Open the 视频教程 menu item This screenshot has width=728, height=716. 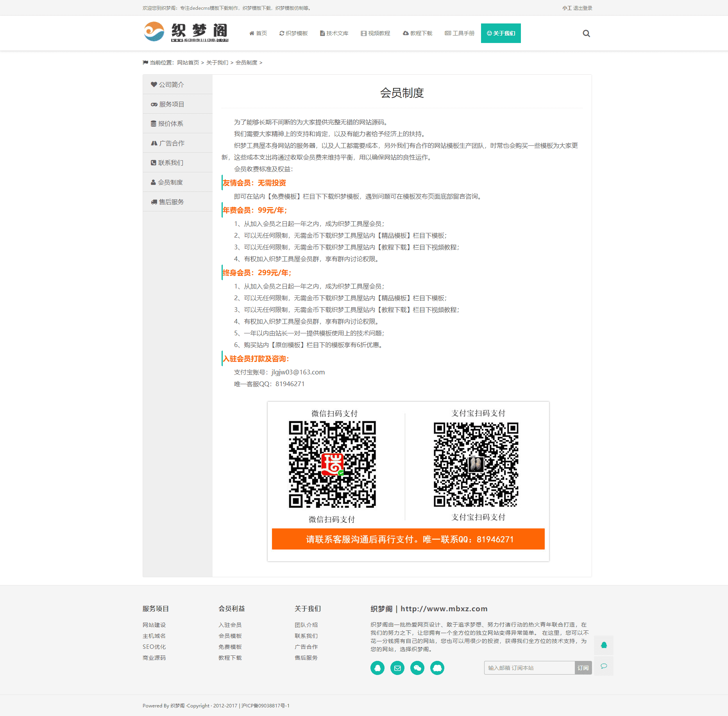pyautogui.click(x=376, y=33)
